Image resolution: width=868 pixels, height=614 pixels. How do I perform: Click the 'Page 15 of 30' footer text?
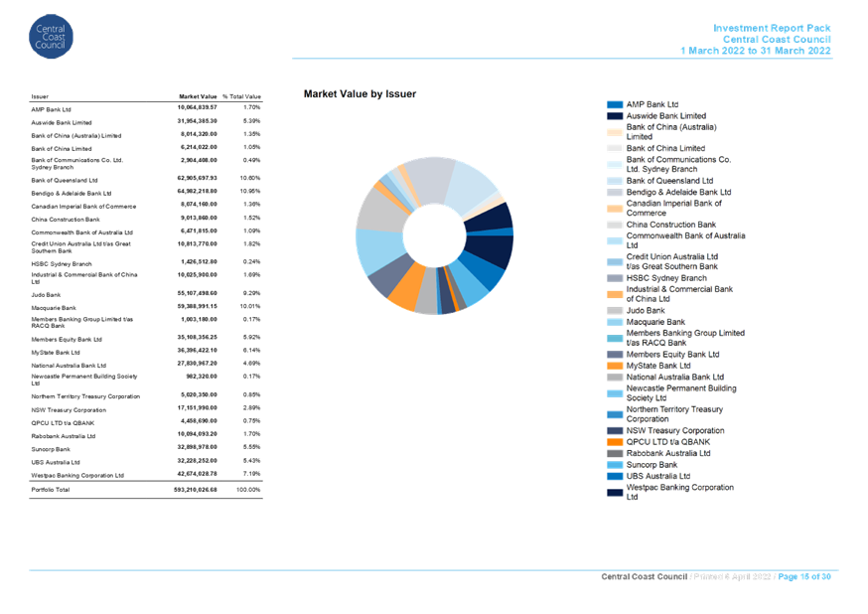click(804, 576)
